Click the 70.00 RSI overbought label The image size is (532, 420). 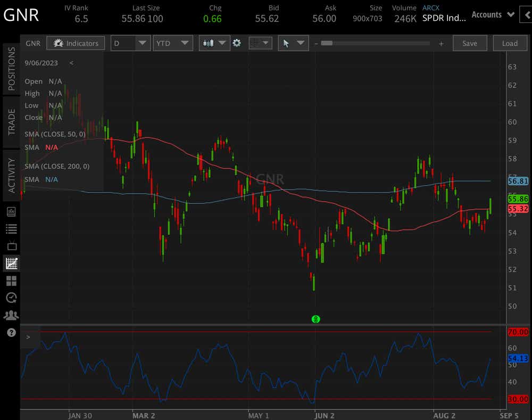coord(518,332)
